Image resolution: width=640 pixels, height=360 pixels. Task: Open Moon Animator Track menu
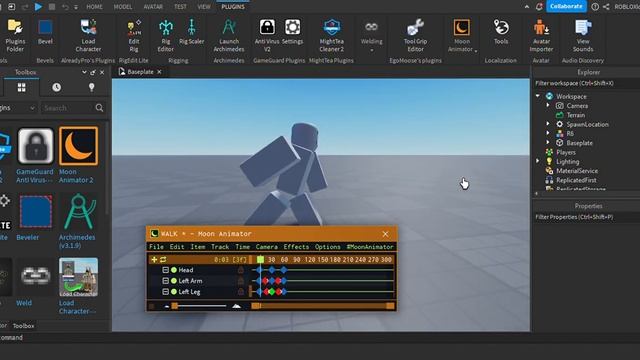220,247
